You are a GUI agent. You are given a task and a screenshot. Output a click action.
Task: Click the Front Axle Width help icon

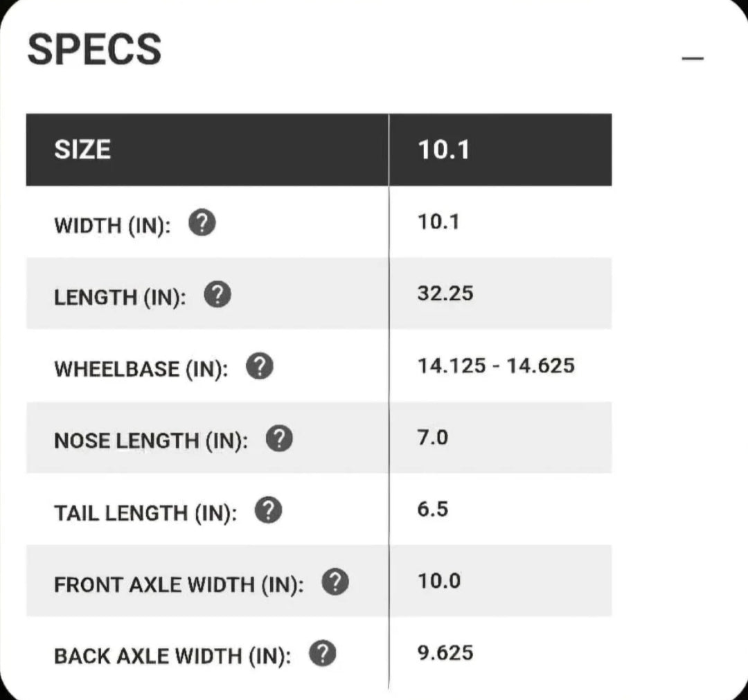pyautogui.click(x=335, y=582)
